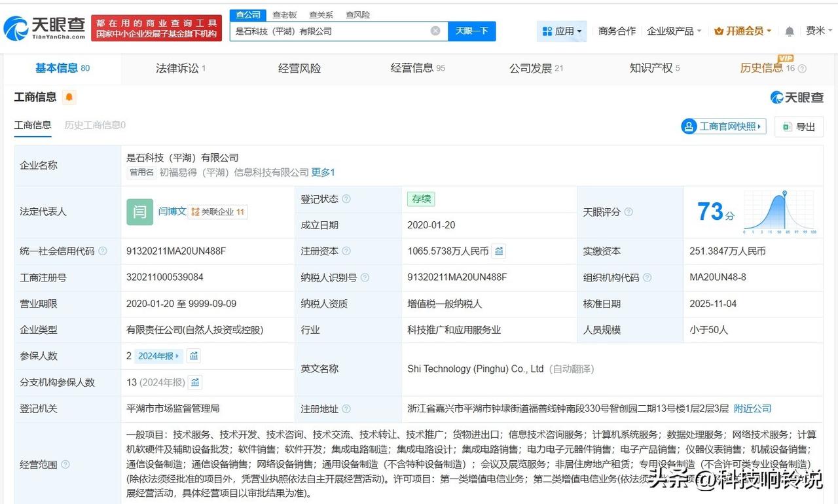Image resolution: width=838 pixels, height=504 pixels.
Task: Click the 登记机关 value 平湖市市场监督管理局
Action: 173,408
